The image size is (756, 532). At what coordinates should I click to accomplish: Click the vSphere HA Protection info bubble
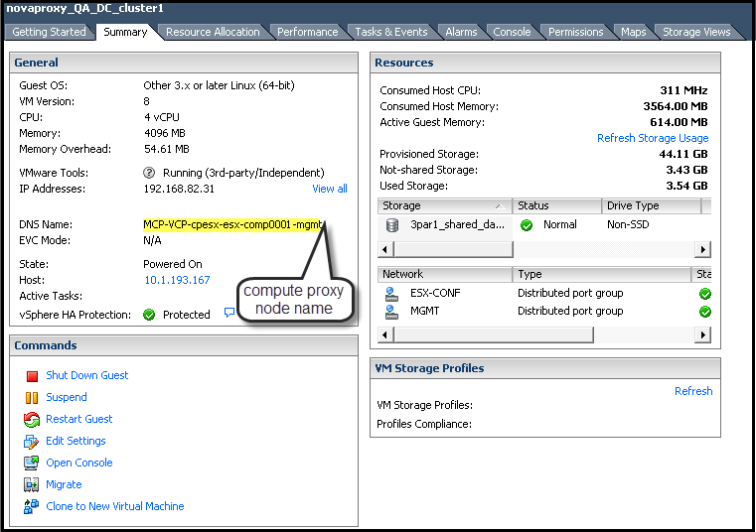pyautogui.click(x=228, y=313)
